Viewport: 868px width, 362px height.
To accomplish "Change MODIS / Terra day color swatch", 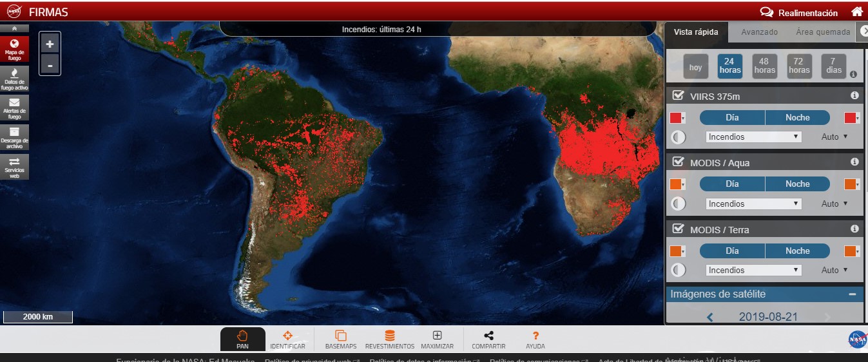I will tap(678, 251).
